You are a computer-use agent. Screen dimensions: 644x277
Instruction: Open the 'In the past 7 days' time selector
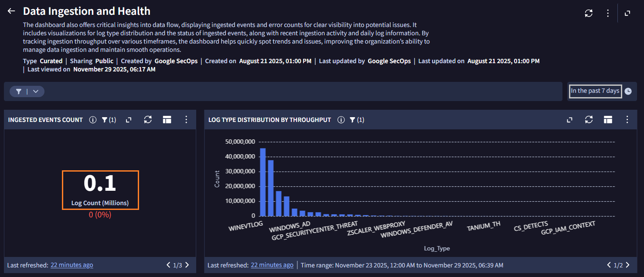click(x=595, y=91)
